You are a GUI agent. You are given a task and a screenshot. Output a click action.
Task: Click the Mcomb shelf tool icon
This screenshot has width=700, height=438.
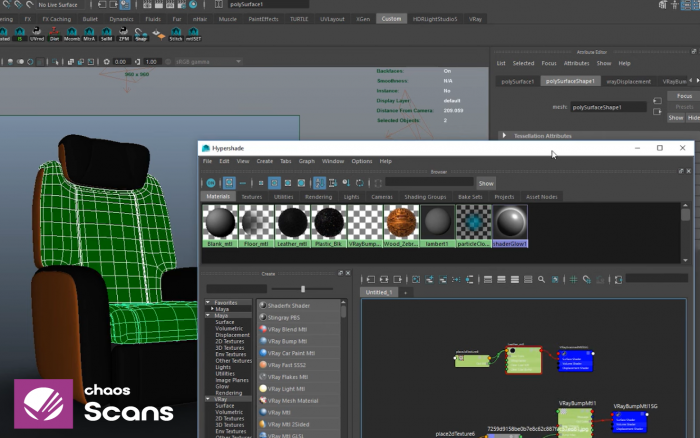[x=71, y=34]
